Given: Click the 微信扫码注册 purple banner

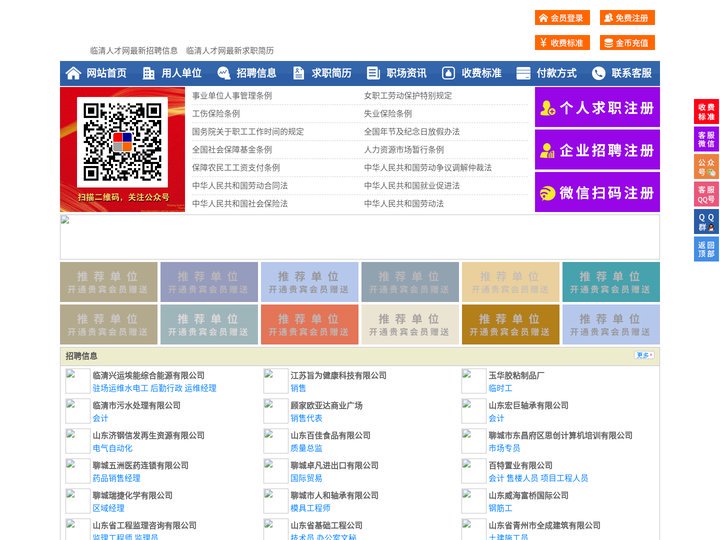Looking at the screenshot, I should (597, 192).
